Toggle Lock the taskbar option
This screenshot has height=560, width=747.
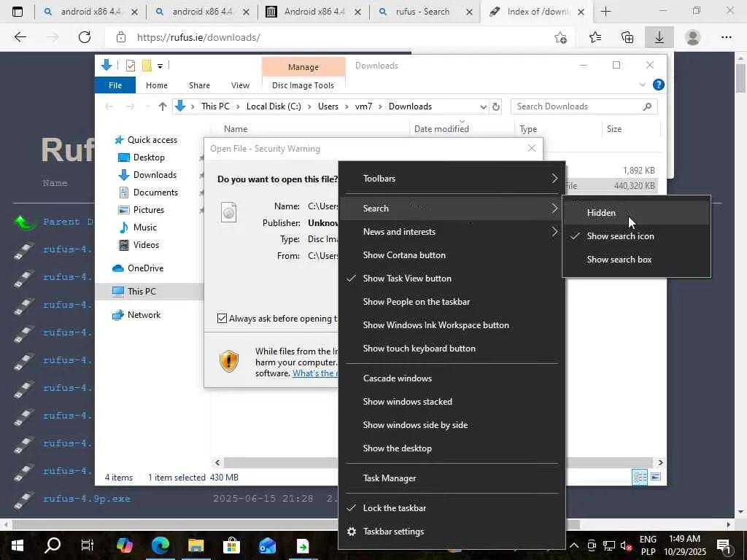pyautogui.click(x=394, y=508)
